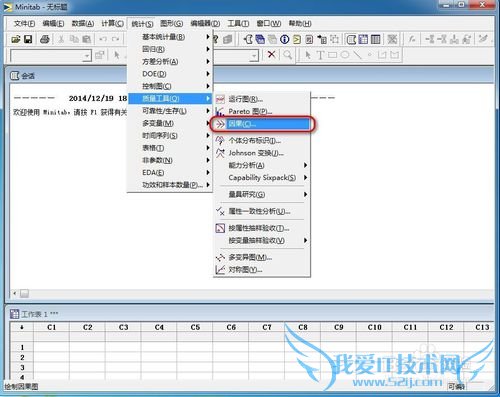Select the 多变量(M) menu item
Viewport: 500px width, 397px height.
point(170,123)
